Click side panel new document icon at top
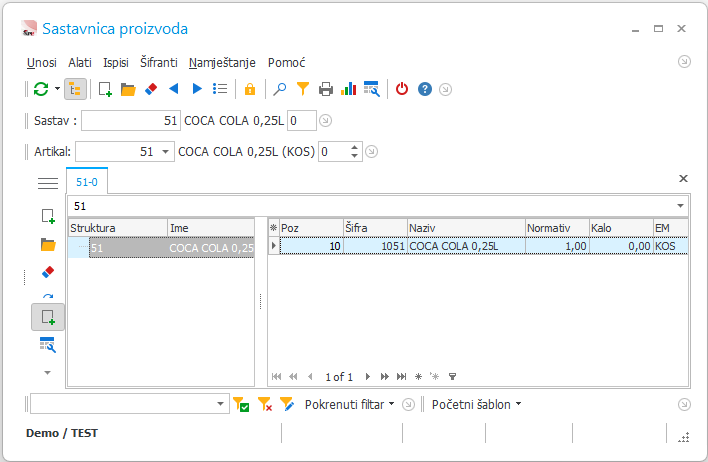This screenshot has width=708, height=462. (x=48, y=216)
